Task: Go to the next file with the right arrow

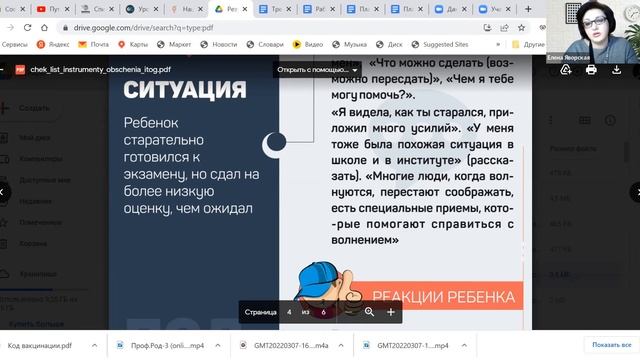Action: click(635, 192)
